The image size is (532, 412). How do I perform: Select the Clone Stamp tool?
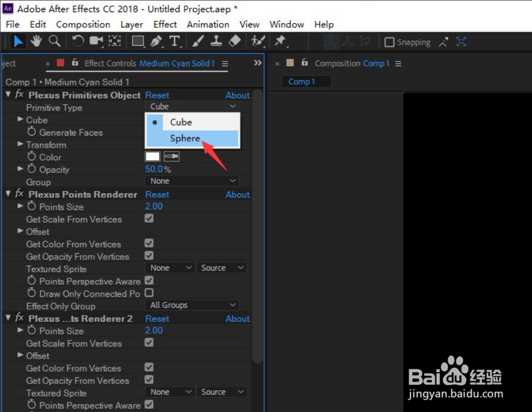(x=216, y=41)
